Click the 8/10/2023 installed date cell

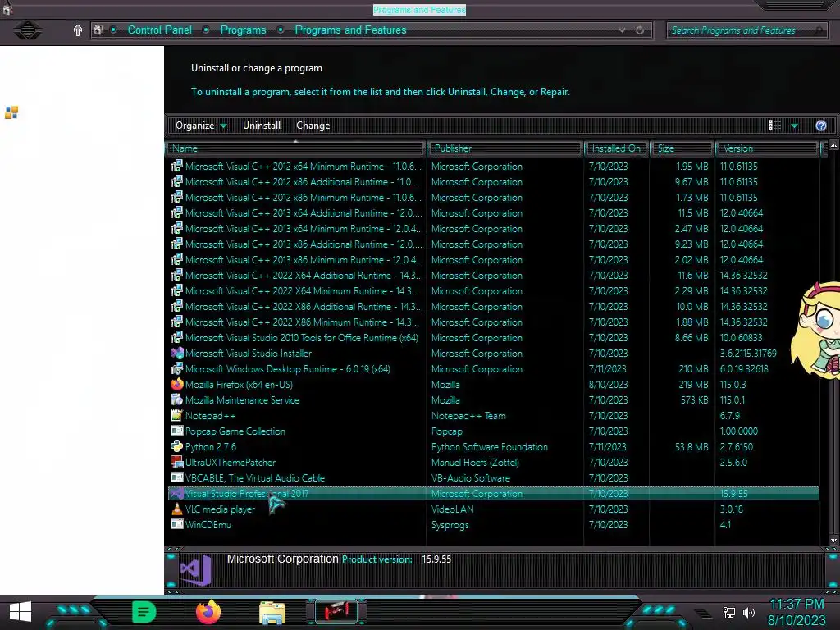point(608,384)
